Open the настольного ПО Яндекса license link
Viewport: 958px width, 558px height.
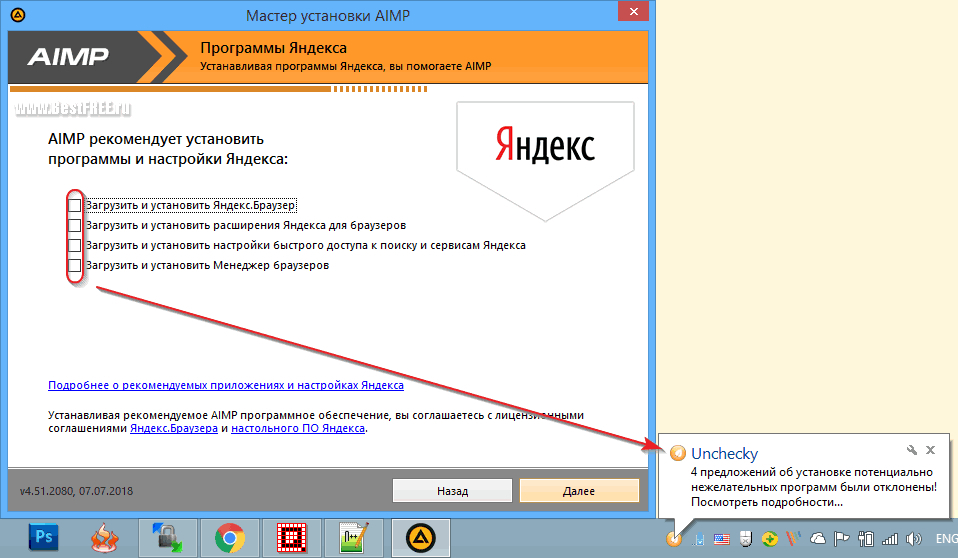point(298,428)
